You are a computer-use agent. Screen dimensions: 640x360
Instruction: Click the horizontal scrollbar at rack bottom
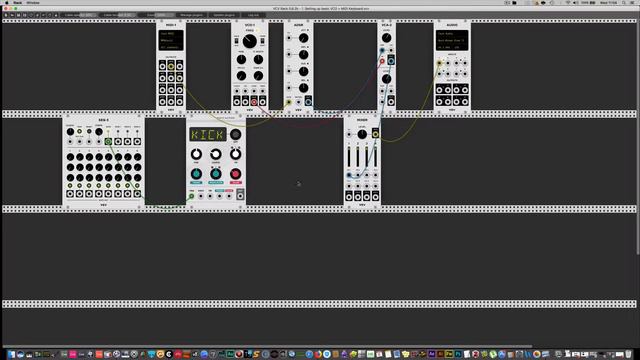click(267, 346)
